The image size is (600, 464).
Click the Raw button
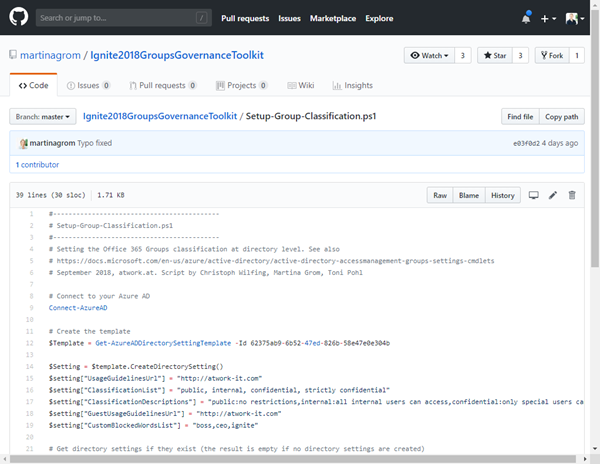coord(440,195)
